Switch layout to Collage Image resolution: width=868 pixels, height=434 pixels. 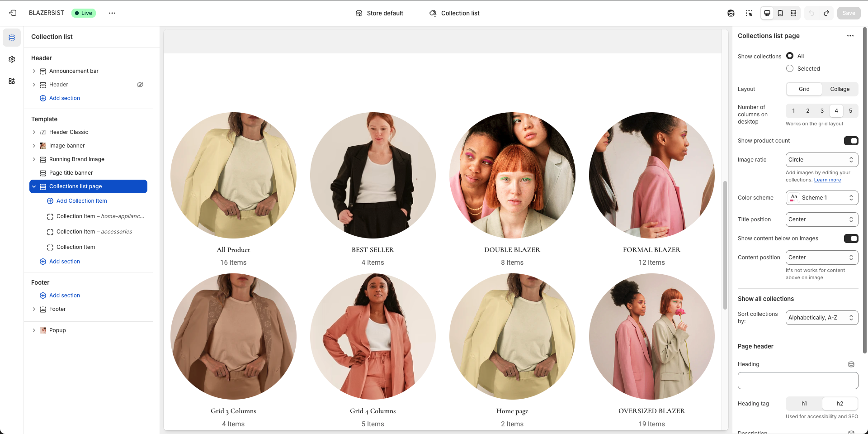840,89
